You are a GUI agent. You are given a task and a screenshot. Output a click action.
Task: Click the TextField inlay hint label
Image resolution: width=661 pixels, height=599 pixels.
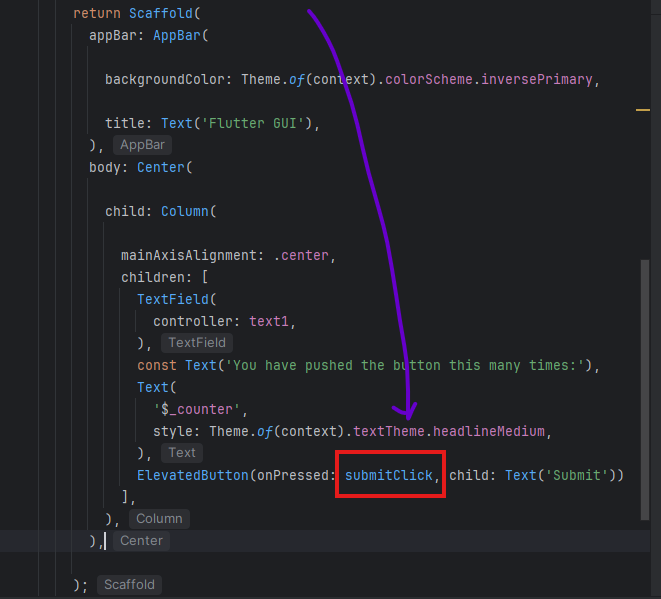click(196, 343)
